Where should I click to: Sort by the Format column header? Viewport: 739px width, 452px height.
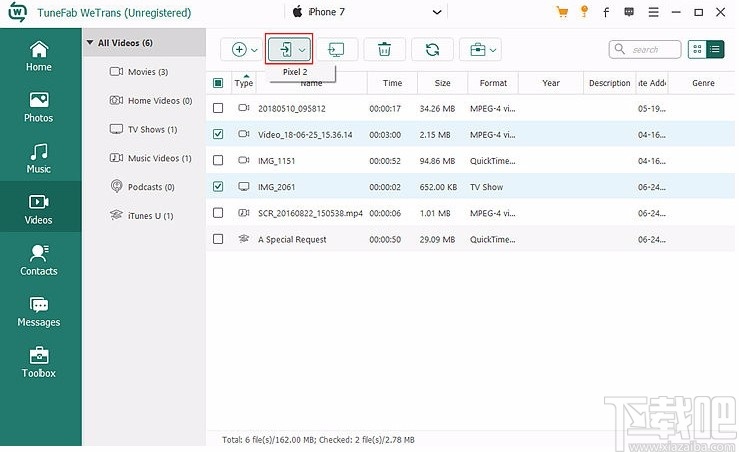click(x=493, y=83)
